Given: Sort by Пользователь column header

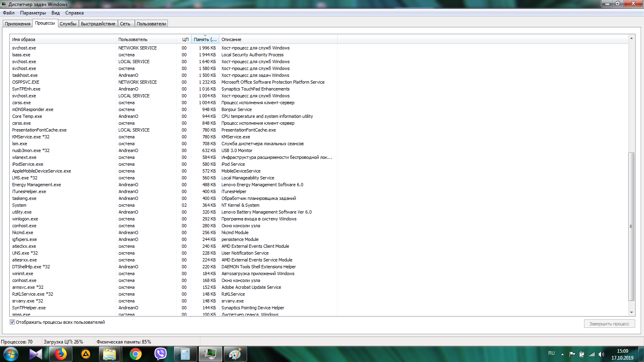Looking at the screenshot, I should [147, 39].
